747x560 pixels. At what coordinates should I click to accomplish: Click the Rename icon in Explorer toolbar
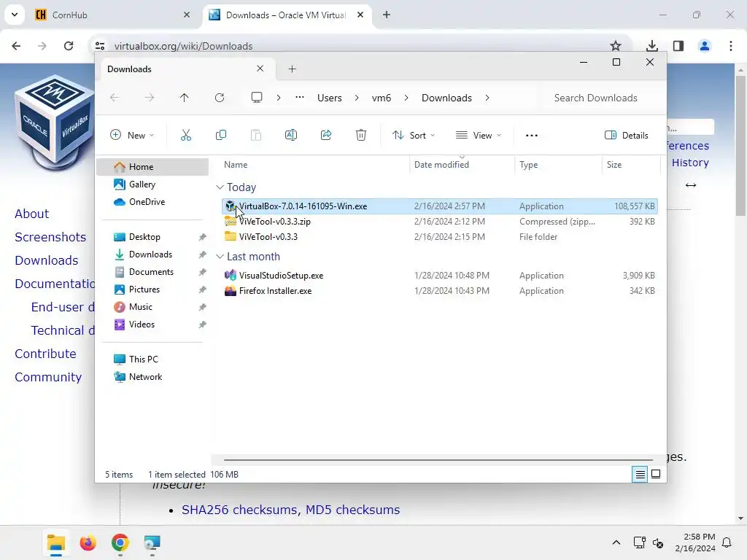290,135
